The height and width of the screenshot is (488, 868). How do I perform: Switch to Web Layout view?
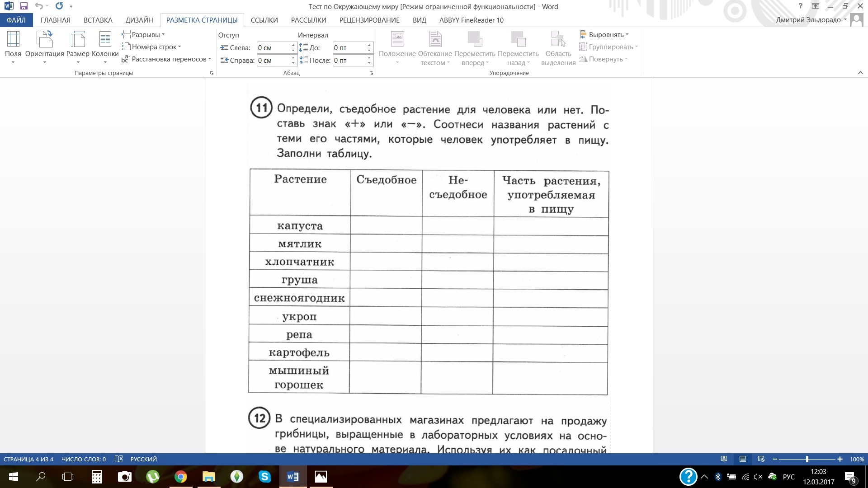pyautogui.click(x=761, y=459)
